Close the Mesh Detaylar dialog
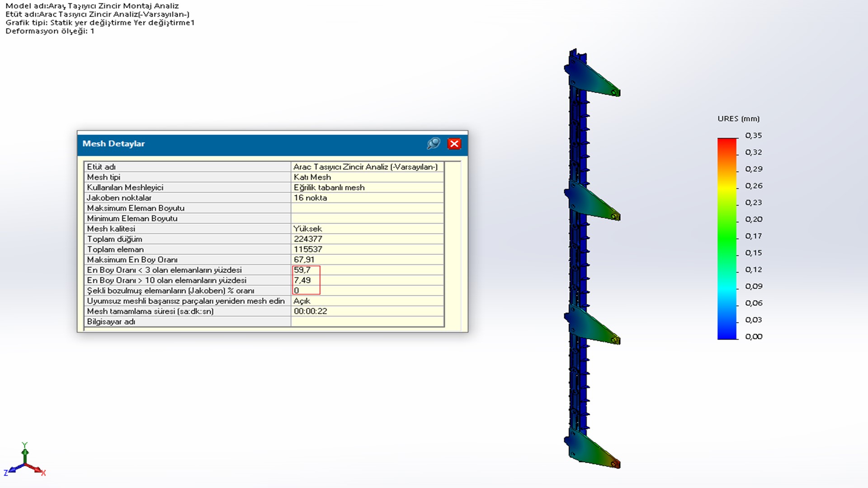The image size is (868, 488). [454, 144]
